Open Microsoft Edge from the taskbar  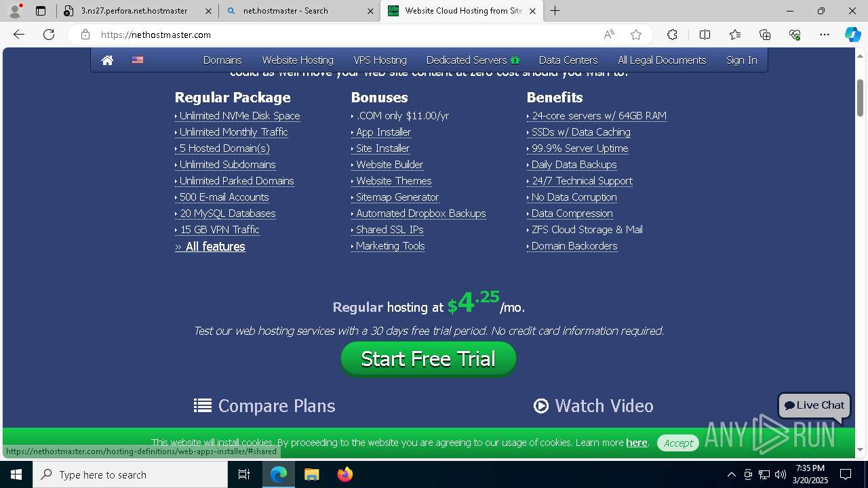coord(279,474)
